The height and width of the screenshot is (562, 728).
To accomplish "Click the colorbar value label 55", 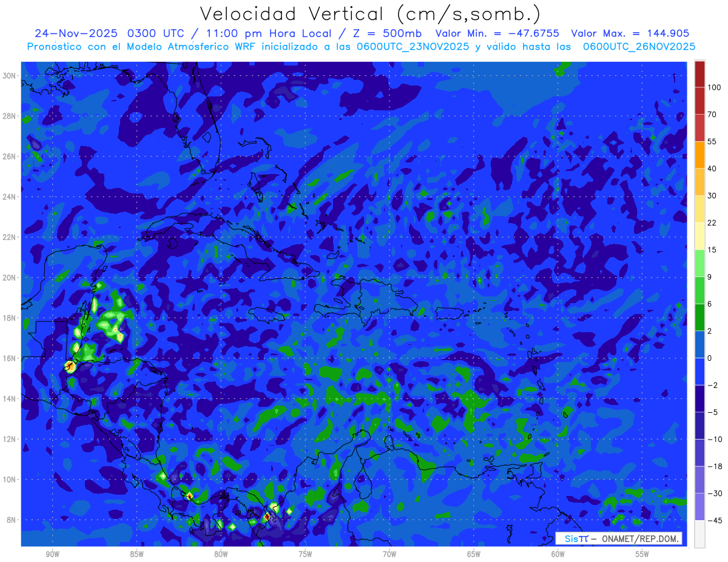I will pos(712,141).
